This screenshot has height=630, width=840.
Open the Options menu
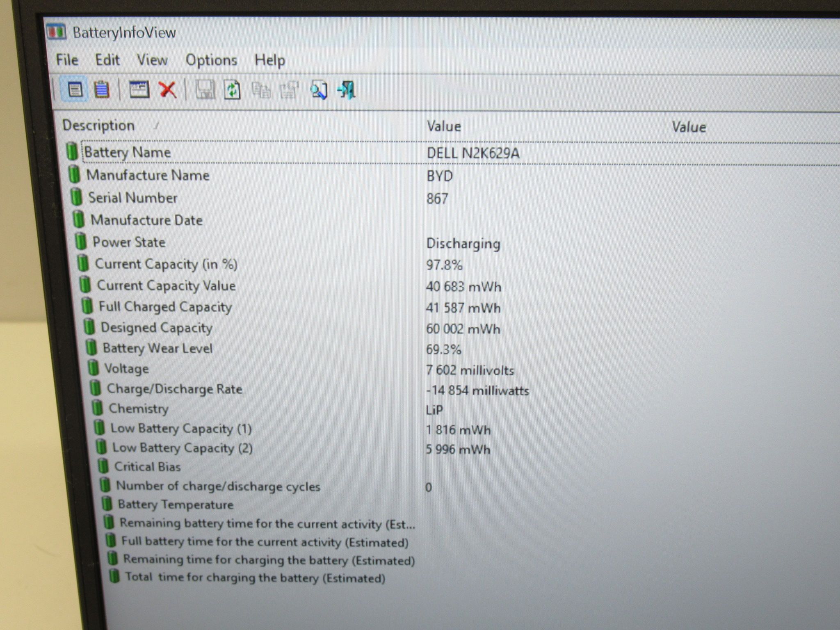click(x=211, y=61)
